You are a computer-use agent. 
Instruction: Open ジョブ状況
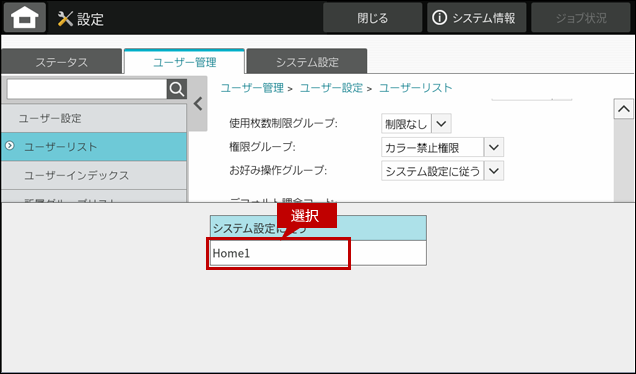coord(580,18)
